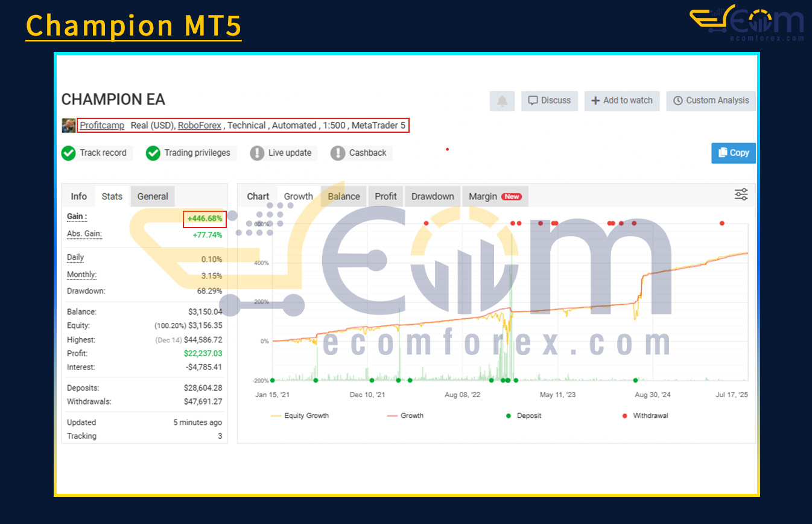Click the '5 minutes ago' updated text
This screenshot has width=812, height=524.
[x=197, y=423]
